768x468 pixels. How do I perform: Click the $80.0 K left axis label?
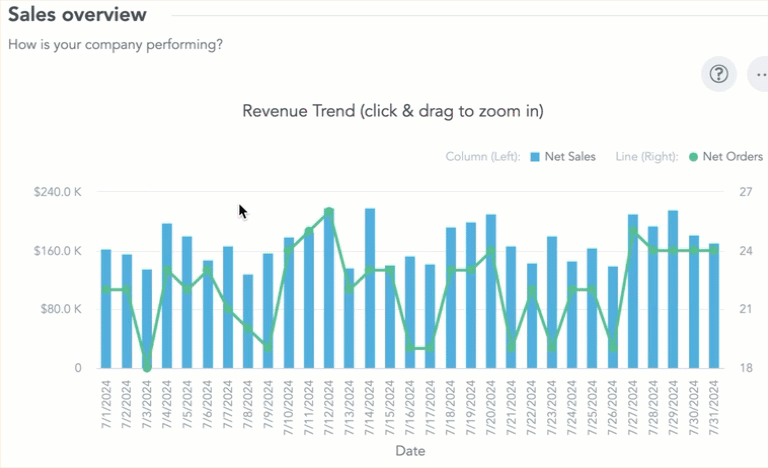(x=61, y=309)
